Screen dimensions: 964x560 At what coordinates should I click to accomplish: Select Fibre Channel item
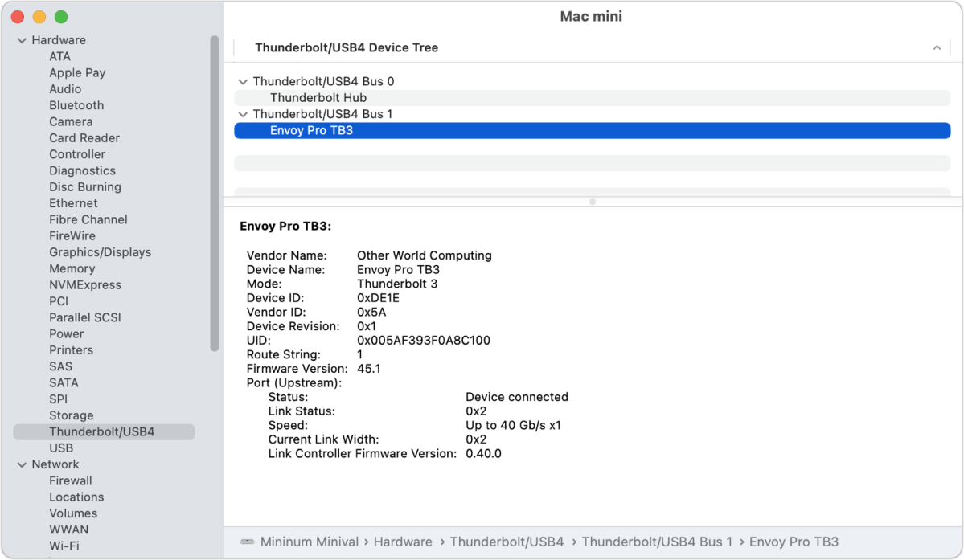pyautogui.click(x=88, y=219)
